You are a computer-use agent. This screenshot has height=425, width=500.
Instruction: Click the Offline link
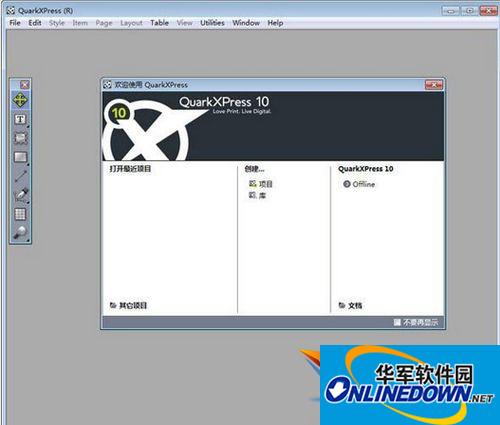point(364,184)
